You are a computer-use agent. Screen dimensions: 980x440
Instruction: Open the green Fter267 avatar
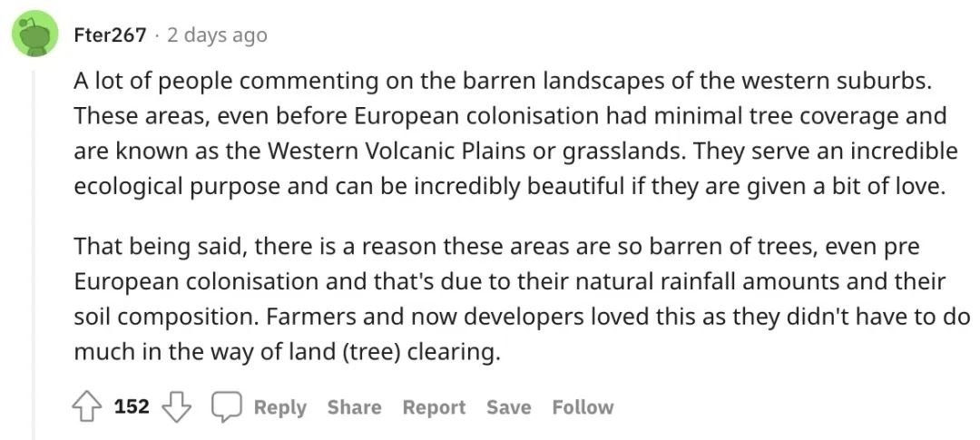(35, 35)
